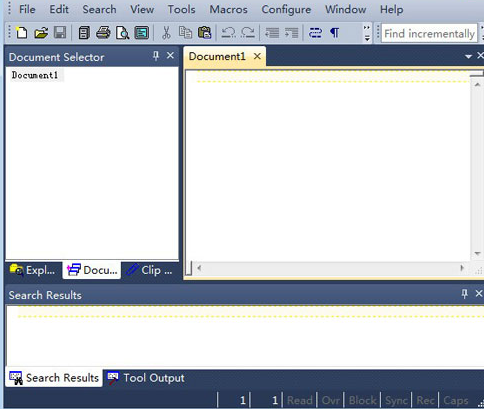Close the Search Results panel
Image resolution: width=484 pixels, height=409 pixels.
click(479, 293)
